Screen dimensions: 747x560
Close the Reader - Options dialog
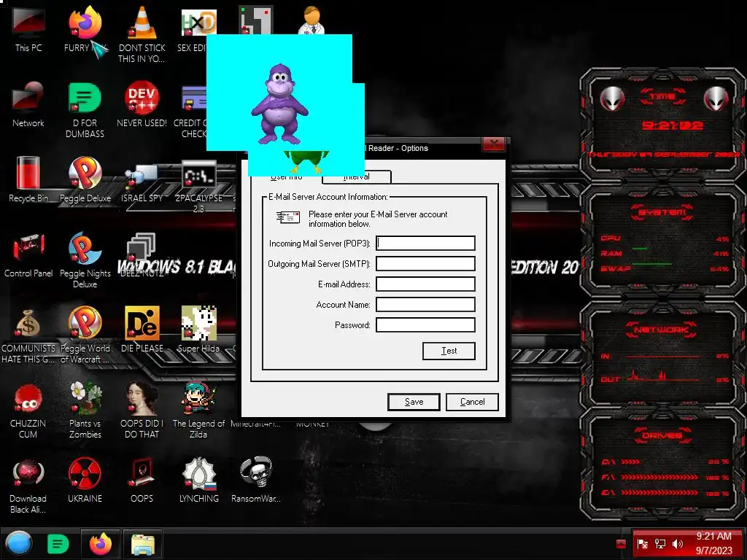coord(494,144)
